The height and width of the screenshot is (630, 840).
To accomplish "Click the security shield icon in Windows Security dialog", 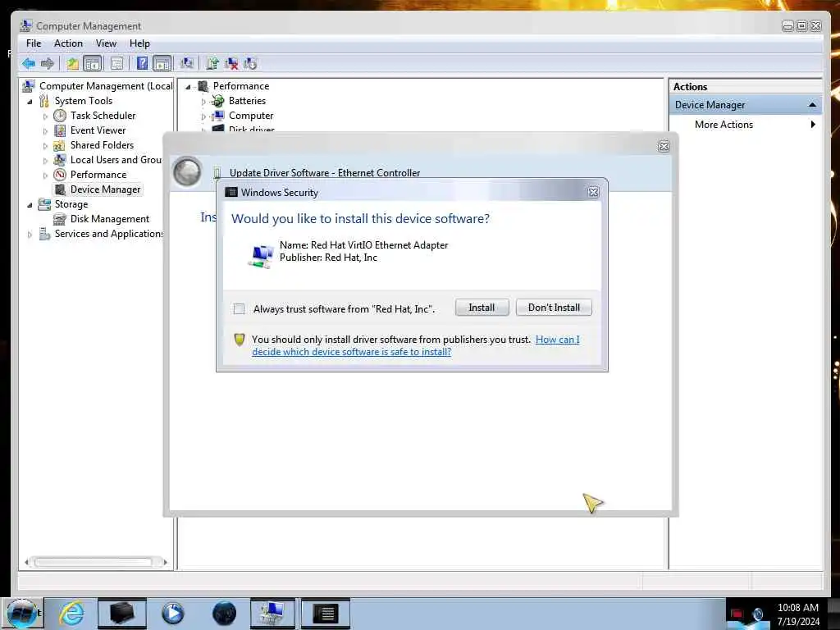I will click(x=239, y=339).
